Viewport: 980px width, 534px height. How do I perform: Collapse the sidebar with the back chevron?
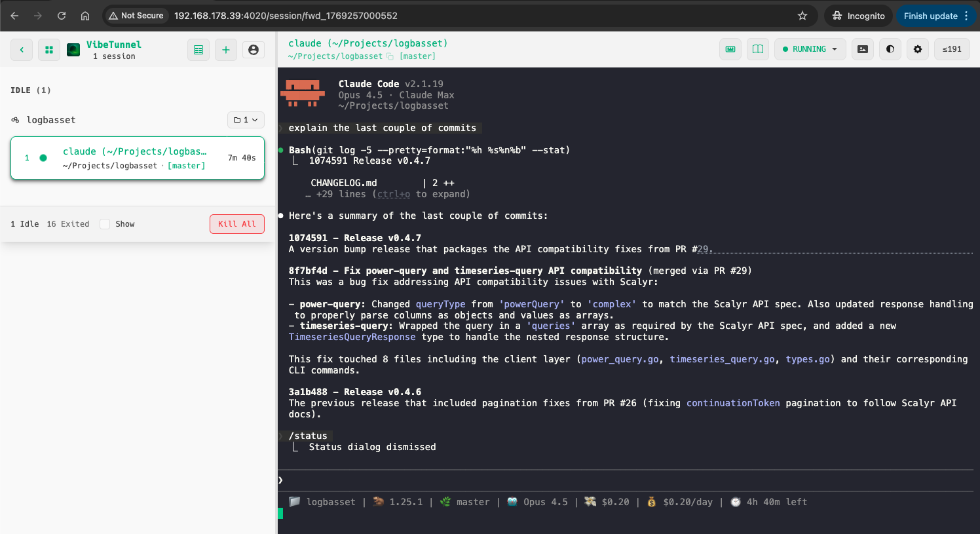tap(21, 50)
